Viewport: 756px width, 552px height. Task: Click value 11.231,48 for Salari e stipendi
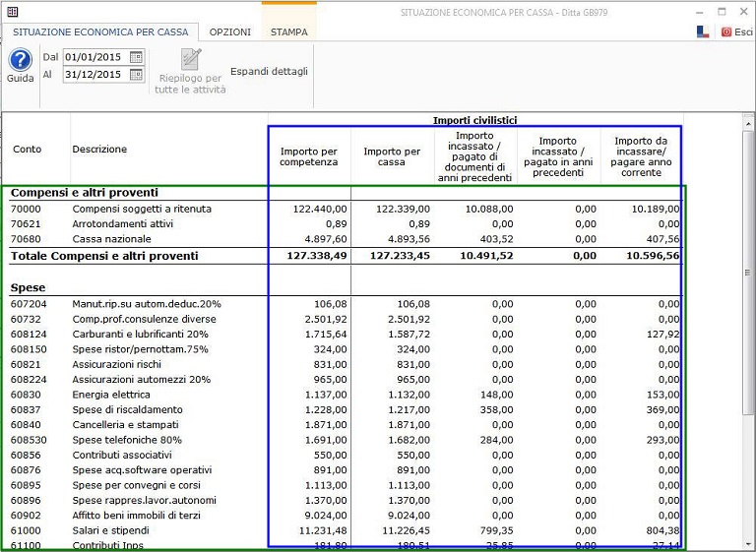(x=323, y=530)
